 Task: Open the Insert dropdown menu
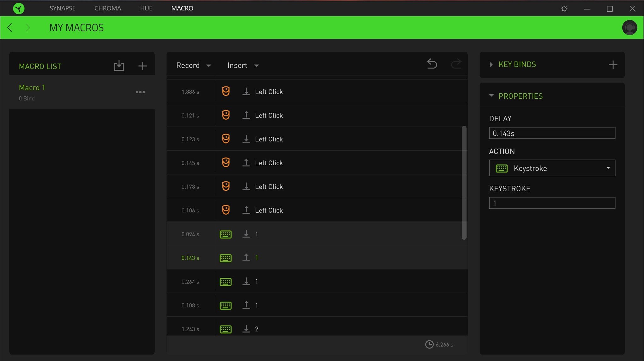click(242, 65)
